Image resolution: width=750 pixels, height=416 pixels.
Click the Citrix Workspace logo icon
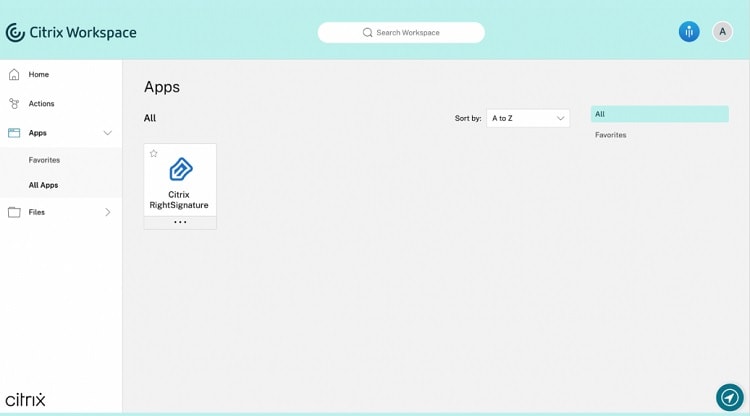coord(15,33)
